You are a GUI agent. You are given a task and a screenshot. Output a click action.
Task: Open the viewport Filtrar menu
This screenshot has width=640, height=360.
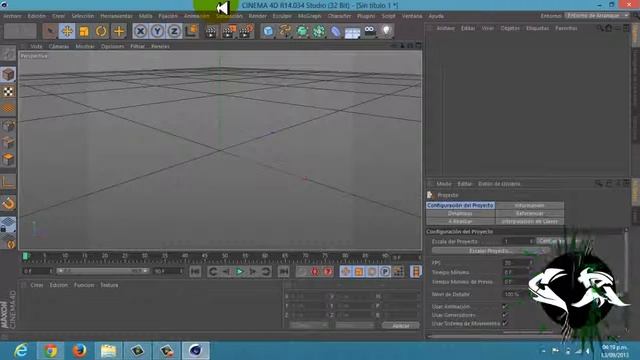point(138,46)
